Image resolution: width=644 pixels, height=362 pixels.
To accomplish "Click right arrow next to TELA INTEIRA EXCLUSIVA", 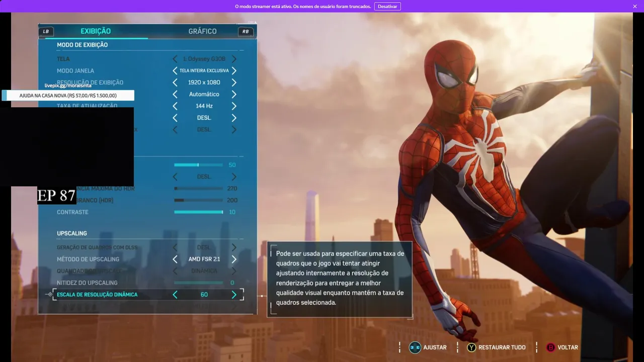I will pyautogui.click(x=234, y=71).
